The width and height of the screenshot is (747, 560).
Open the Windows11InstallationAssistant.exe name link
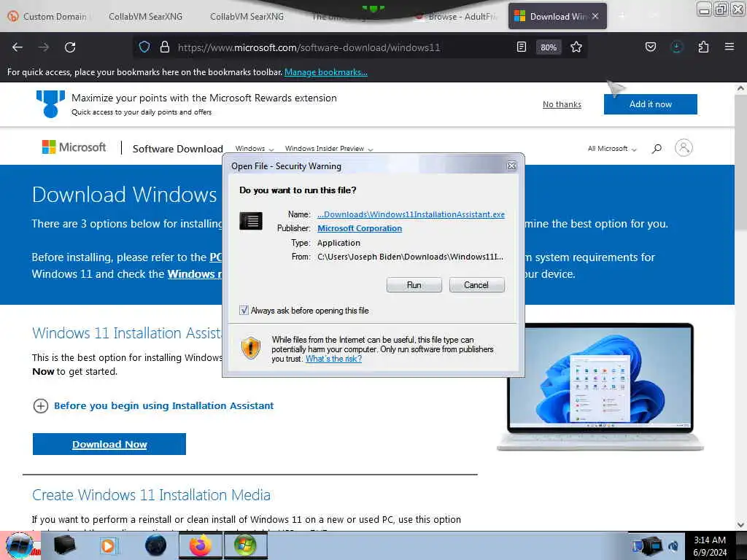pos(411,214)
